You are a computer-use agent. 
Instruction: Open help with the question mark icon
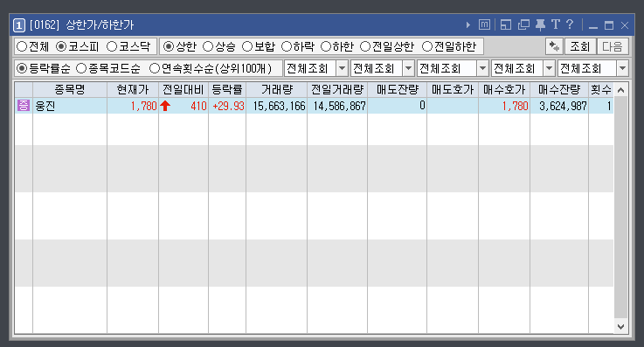[570, 24]
